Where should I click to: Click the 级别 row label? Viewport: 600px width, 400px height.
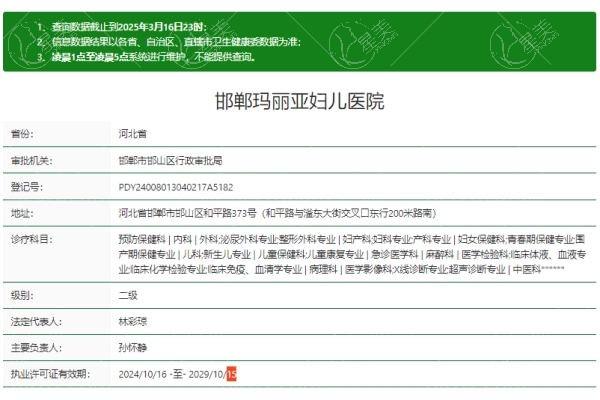[x=22, y=296]
